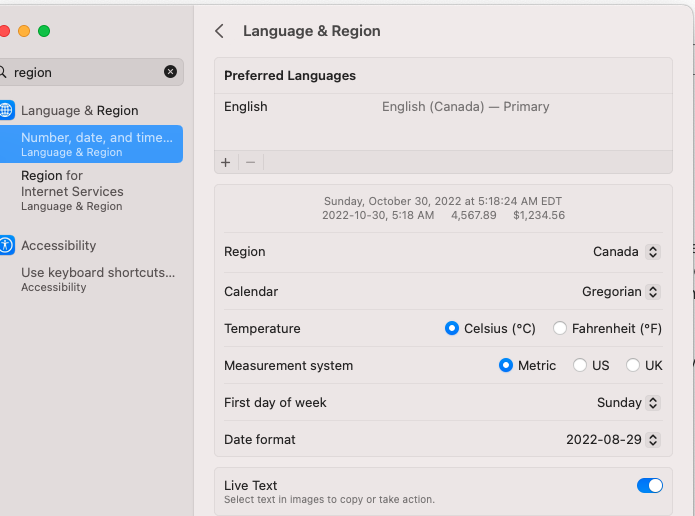This screenshot has width=695, height=516.
Task: Select Number, date, and time search result
Action: 97,144
